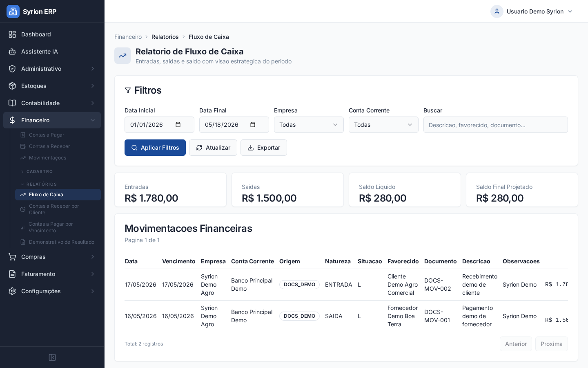
Task: Click the Contas a Pagar por Vencimento chart icon
Action: 23,227
